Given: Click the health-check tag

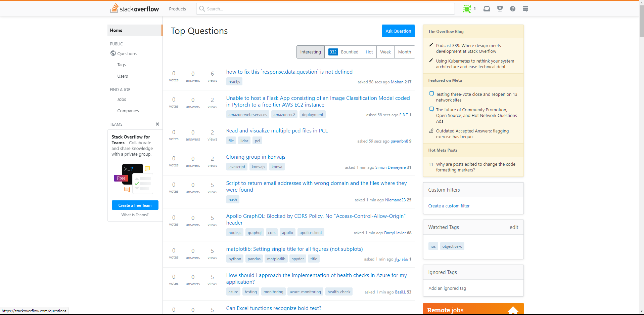Looking at the screenshot, I should coord(339,292).
